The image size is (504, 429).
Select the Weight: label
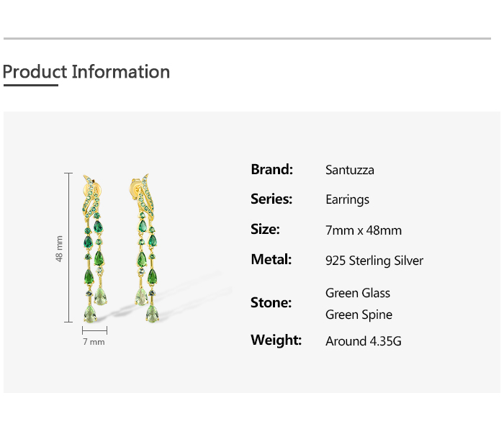[x=276, y=340]
